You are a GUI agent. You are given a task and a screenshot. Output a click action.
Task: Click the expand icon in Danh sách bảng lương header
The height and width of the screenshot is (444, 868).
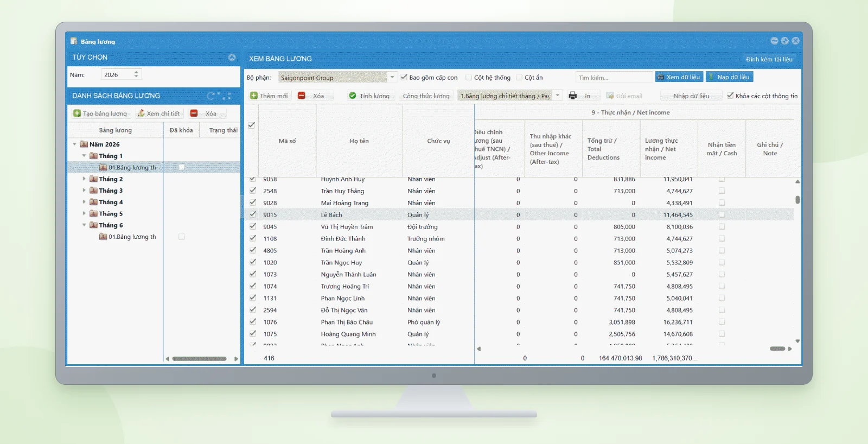point(228,96)
